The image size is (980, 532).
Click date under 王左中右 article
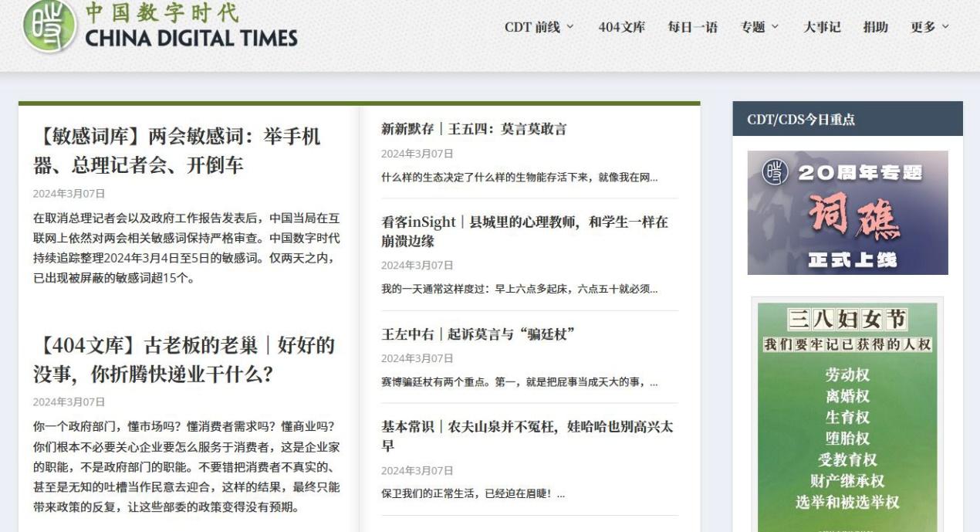[x=417, y=358]
